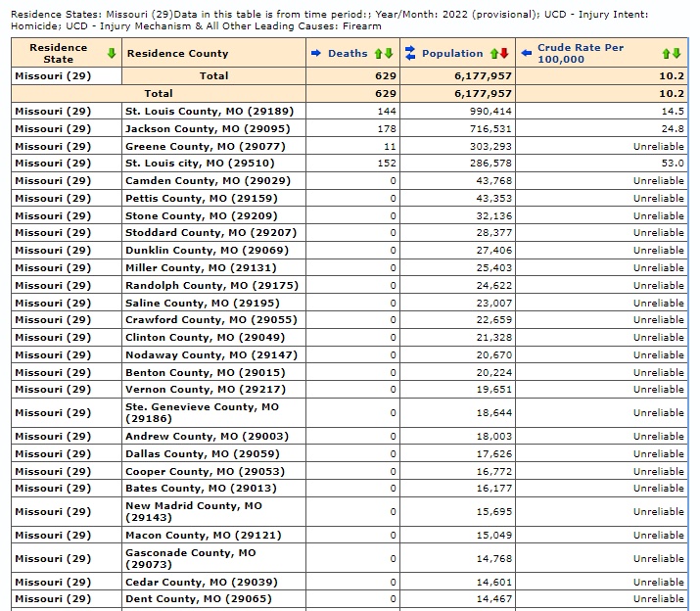Click the Residence County column header
This screenshot has width=700, height=611.
coord(177,53)
